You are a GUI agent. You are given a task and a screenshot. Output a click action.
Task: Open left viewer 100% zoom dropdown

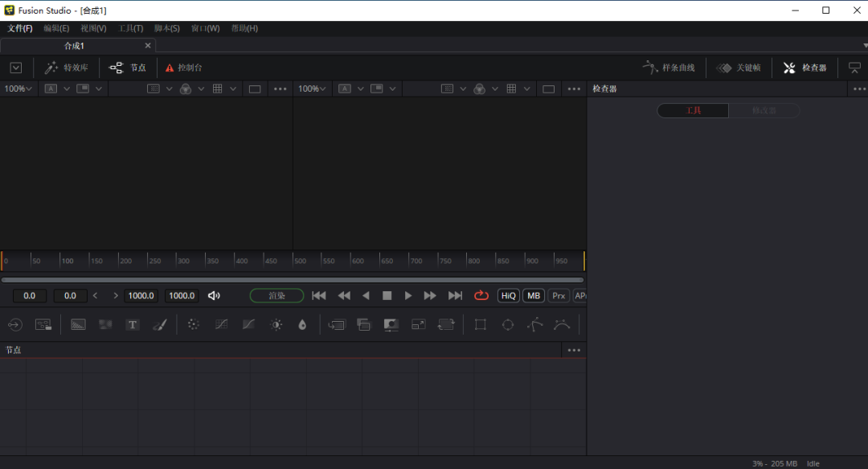[x=18, y=88]
